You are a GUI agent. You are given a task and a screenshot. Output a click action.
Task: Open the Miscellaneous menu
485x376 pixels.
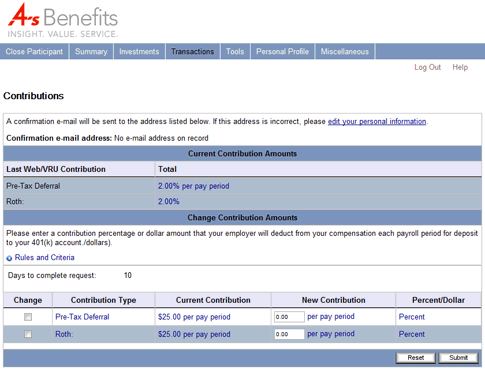coord(345,52)
